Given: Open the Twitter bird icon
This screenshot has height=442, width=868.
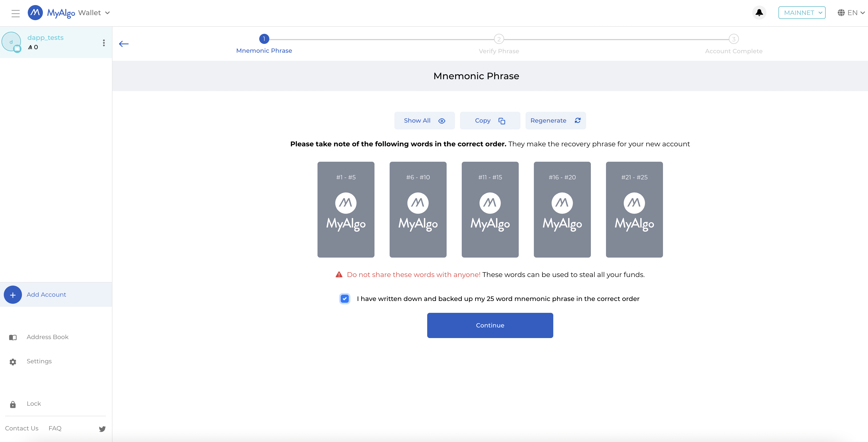Looking at the screenshot, I should (x=102, y=429).
